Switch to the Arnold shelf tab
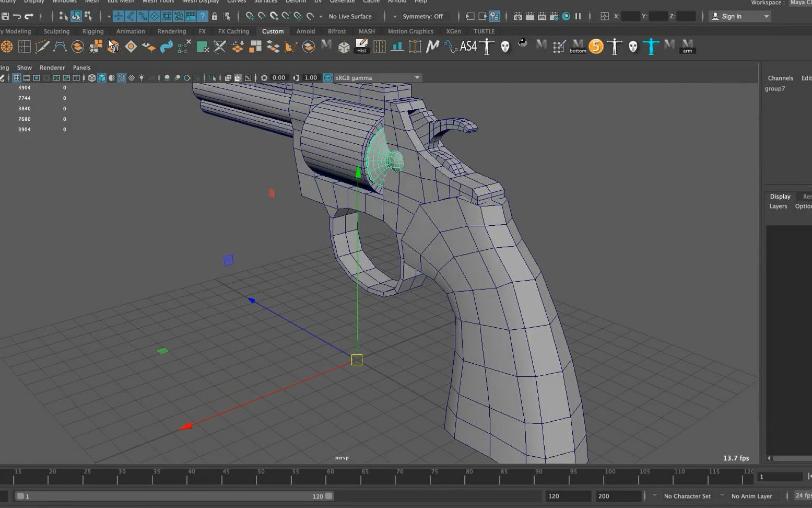 click(305, 31)
